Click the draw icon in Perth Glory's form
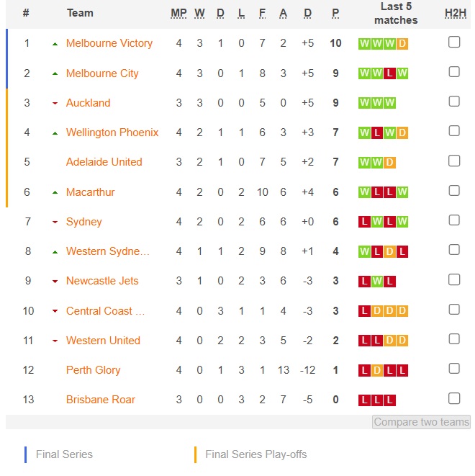475x476 pixels. 376,370
